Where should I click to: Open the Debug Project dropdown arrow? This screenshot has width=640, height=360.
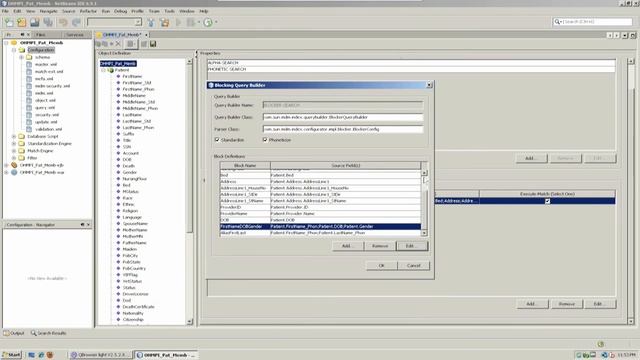click(x=198, y=22)
